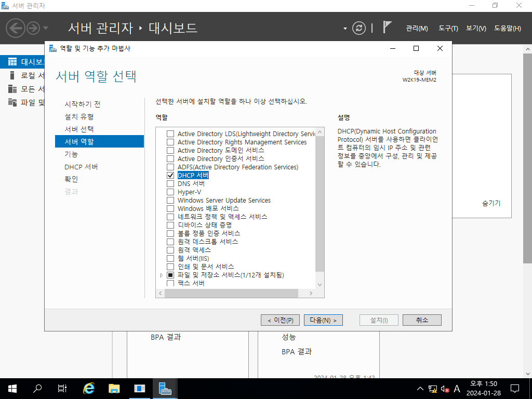
Task: Check 네트워크 정책 및 액세스 서비스 checkbox
Action: 170,217
